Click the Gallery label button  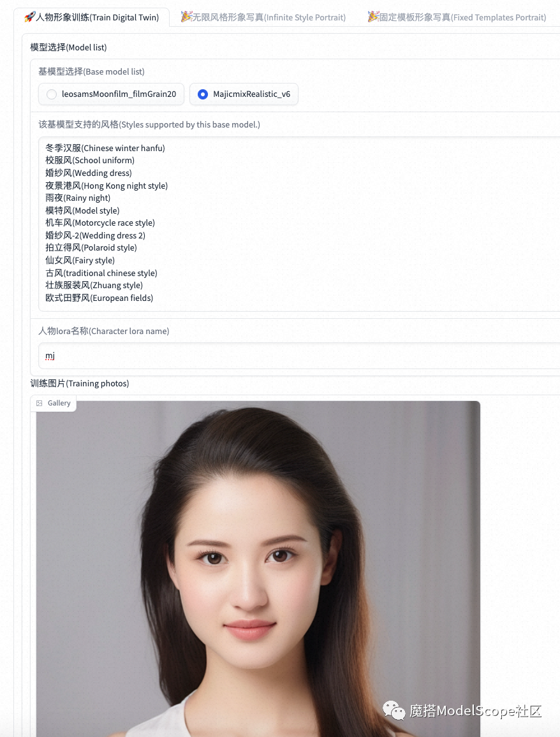(x=53, y=404)
